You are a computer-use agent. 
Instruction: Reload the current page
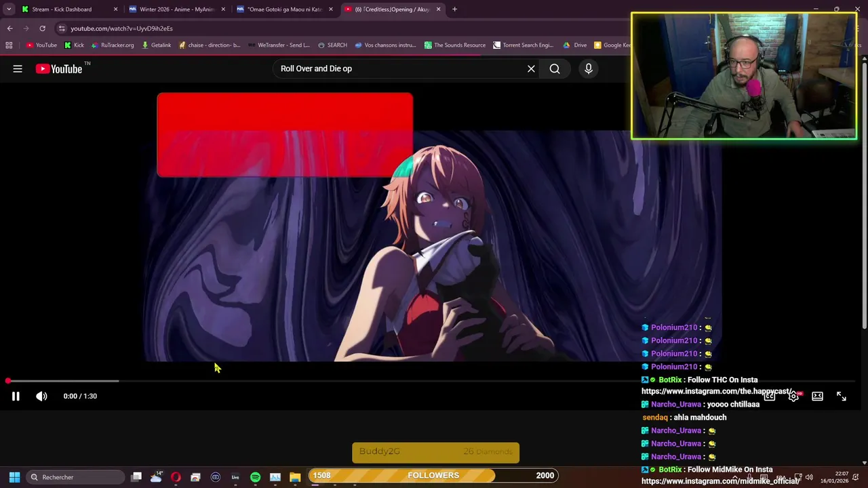point(42,28)
